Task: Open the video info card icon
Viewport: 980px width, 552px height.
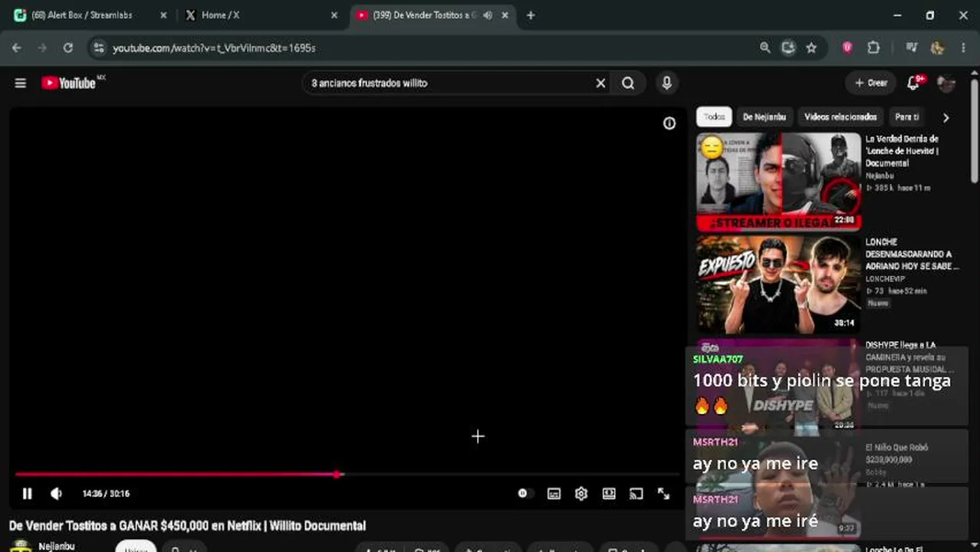Action: (x=669, y=123)
